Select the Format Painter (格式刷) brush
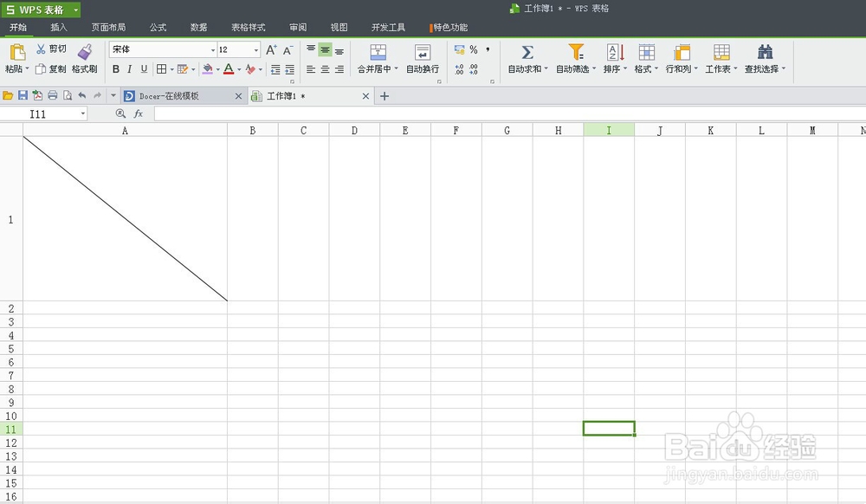The height and width of the screenshot is (504, 866). tap(85, 52)
